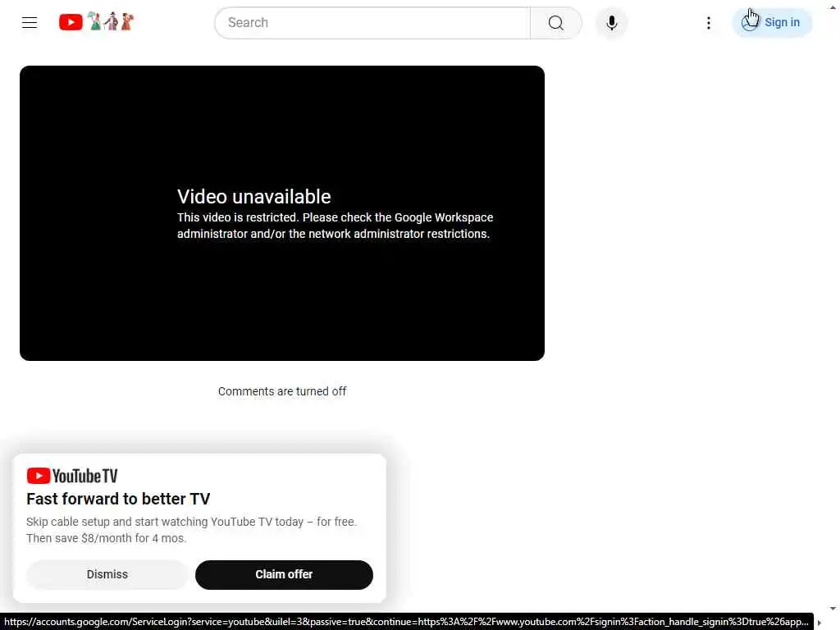This screenshot has width=840, height=630.
Task: Open the three-dot settings menu
Action: click(708, 22)
